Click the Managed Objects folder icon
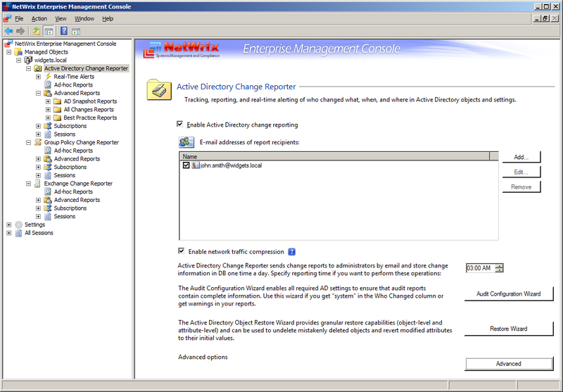This screenshot has width=563, height=392. click(x=18, y=52)
